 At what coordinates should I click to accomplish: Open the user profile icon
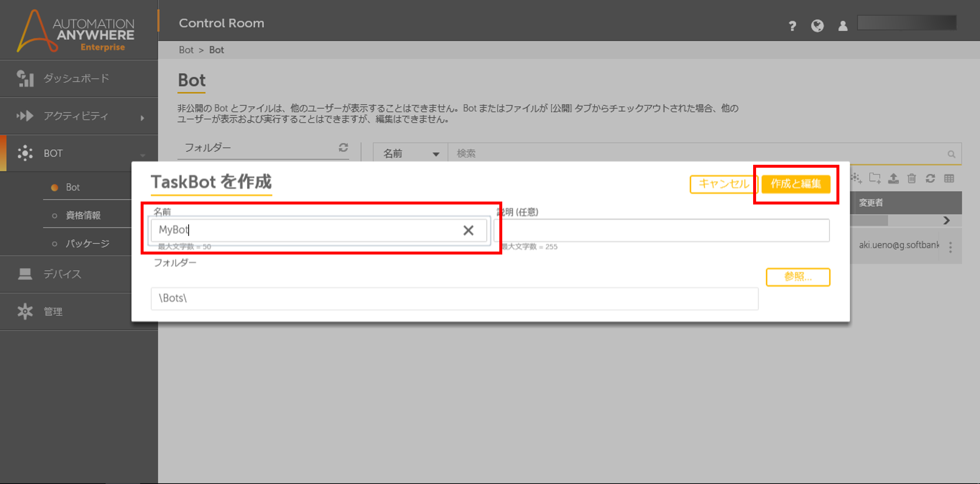(843, 26)
